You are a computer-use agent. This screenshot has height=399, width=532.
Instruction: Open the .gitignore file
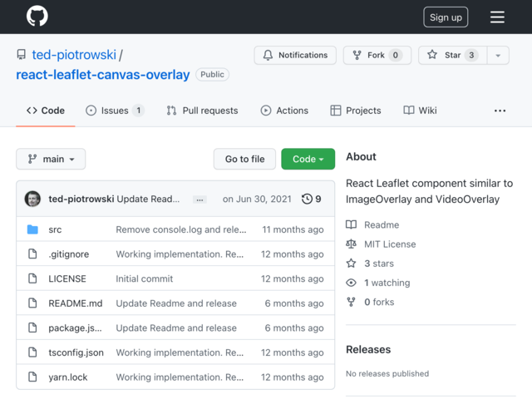pos(68,254)
